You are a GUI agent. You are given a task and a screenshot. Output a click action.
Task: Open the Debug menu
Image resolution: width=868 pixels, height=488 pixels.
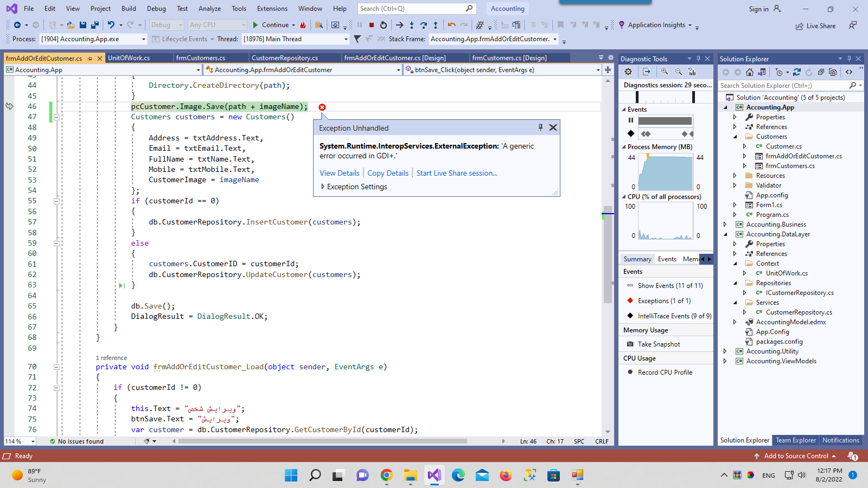156,9
